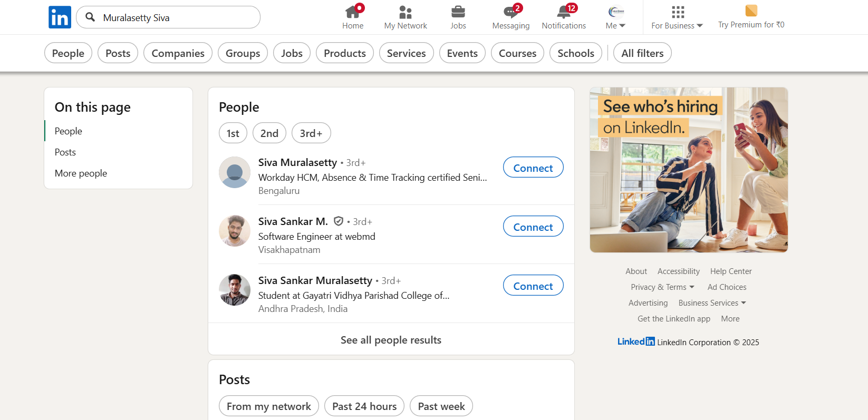Go to My Network icon
The width and height of the screenshot is (868, 420).
point(405,12)
